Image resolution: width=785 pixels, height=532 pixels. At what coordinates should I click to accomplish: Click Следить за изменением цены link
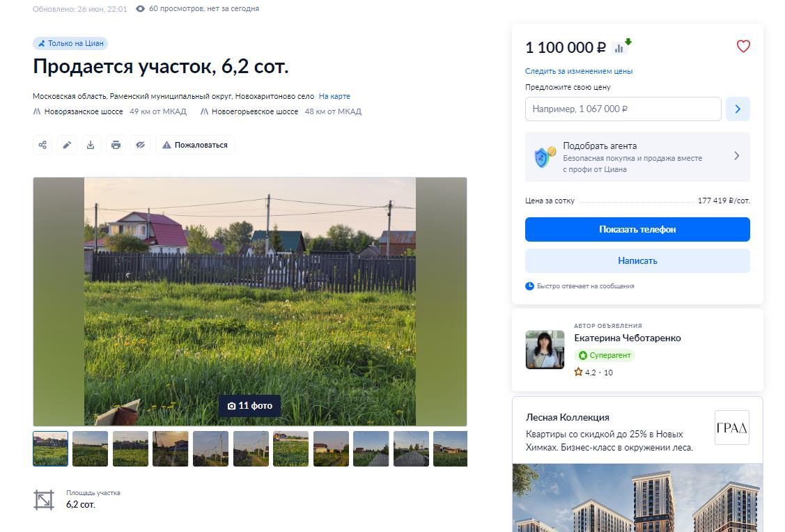tap(579, 71)
